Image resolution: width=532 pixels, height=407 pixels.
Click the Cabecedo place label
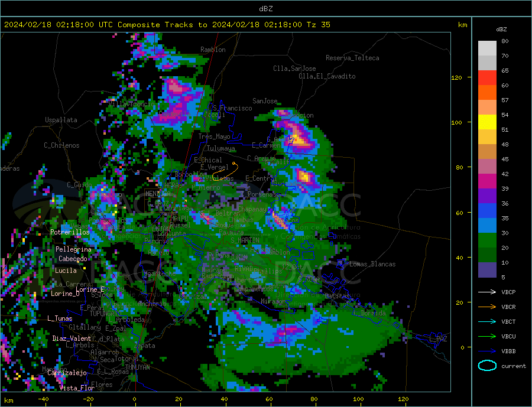(x=73, y=259)
